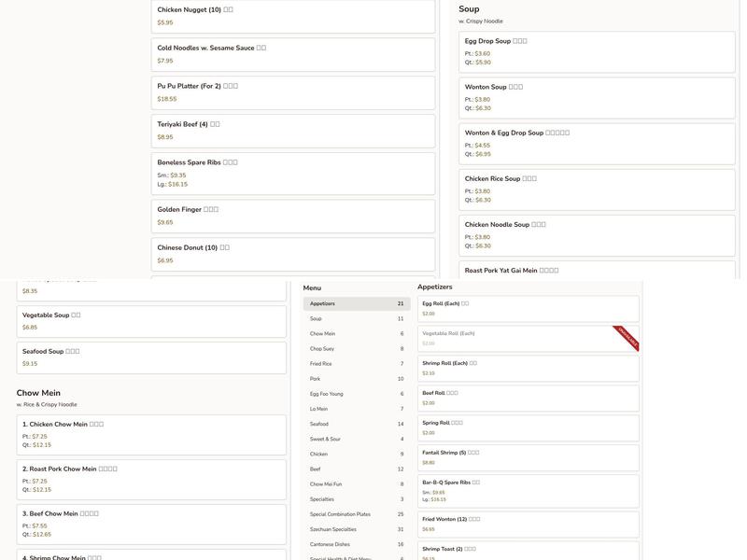
Task: Open the Lo Mein menu category
Action: click(356, 409)
